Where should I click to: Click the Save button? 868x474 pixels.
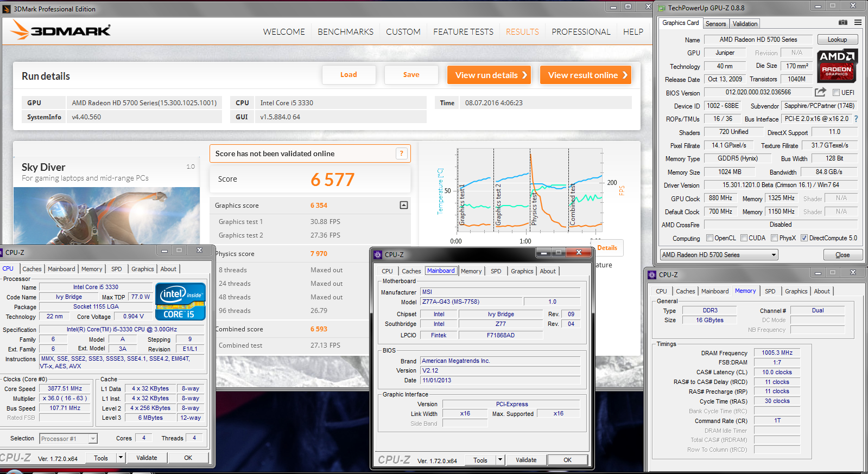click(x=411, y=75)
